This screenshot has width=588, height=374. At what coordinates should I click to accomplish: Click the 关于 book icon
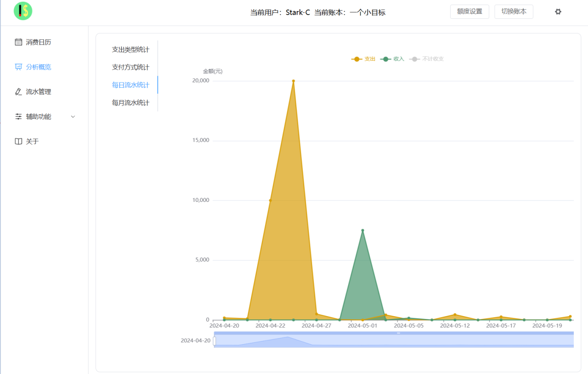tap(17, 141)
